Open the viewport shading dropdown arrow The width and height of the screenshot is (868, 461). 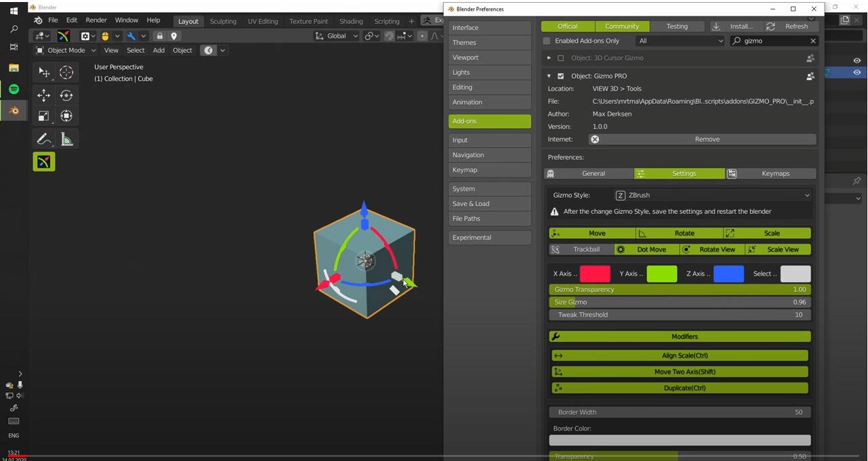pyautogui.click(x=222, y=50)
